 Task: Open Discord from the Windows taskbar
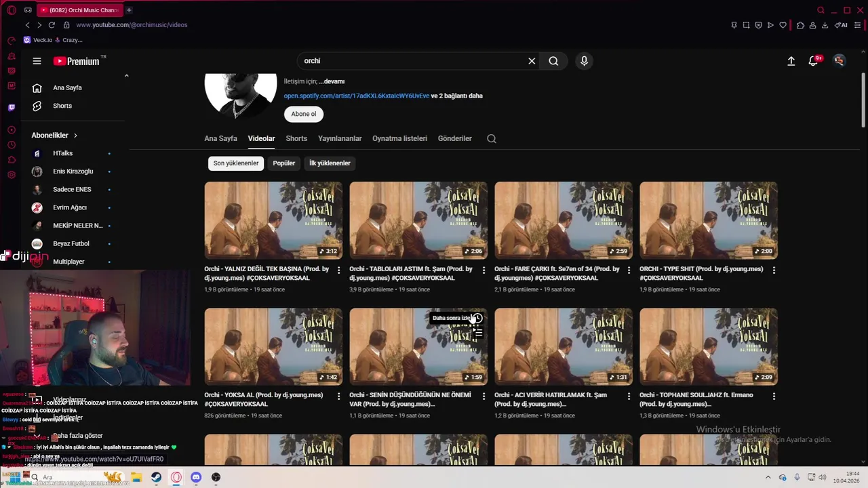[196, 477]
